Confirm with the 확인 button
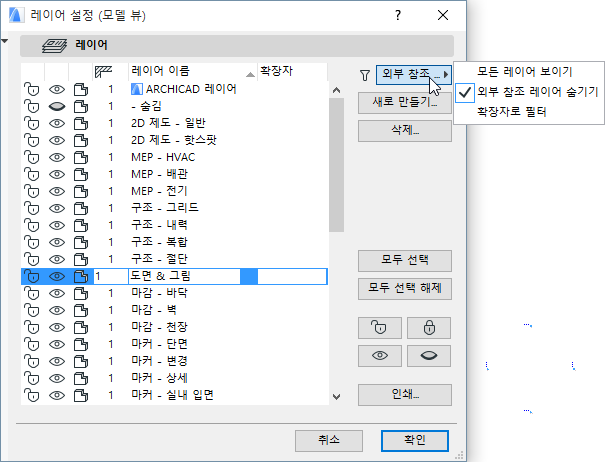 coord(415,440)
